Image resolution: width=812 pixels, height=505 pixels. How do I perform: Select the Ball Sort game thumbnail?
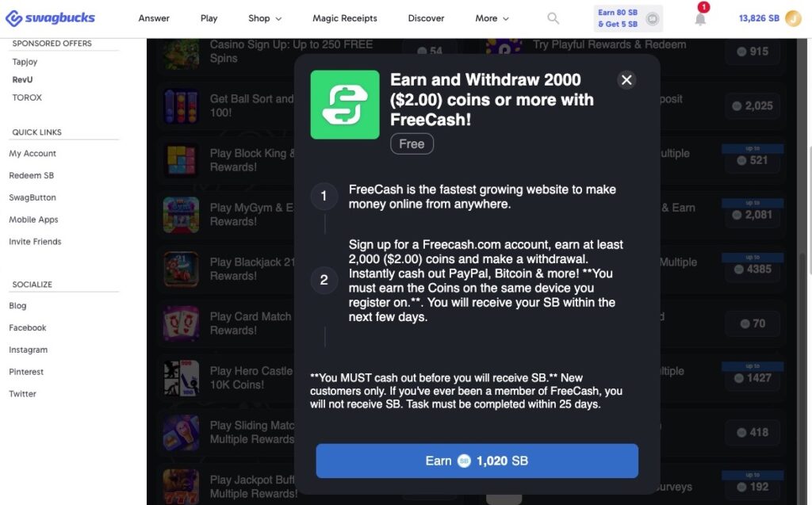point(181,105)
